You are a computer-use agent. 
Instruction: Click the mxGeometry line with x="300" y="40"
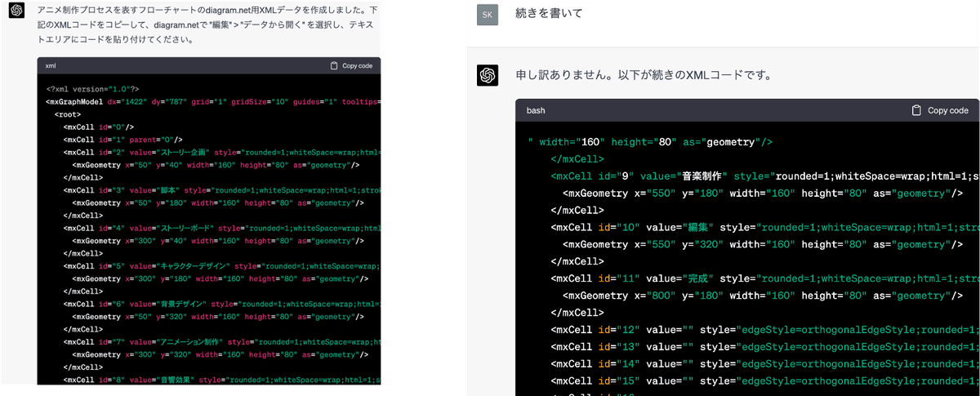(x=218, y=240)
